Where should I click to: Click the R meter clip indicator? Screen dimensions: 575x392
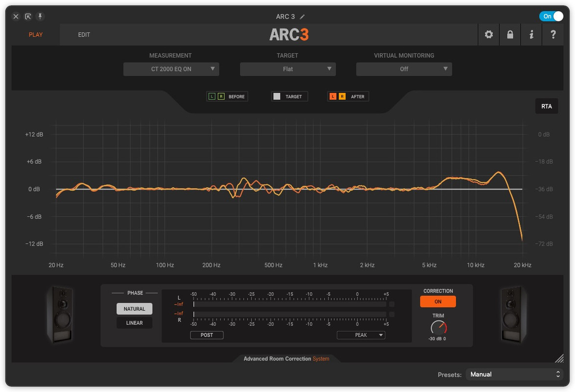392,314
